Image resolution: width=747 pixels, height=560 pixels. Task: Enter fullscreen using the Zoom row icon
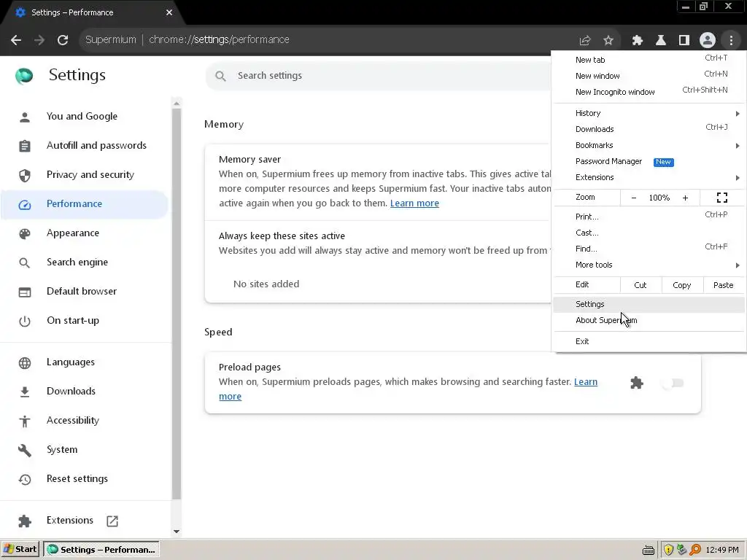pos(721,198)
